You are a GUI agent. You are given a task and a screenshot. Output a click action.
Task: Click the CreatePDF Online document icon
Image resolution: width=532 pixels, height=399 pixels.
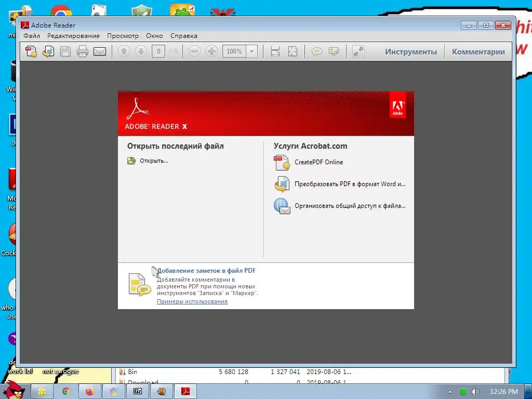(x=282, y=162)
